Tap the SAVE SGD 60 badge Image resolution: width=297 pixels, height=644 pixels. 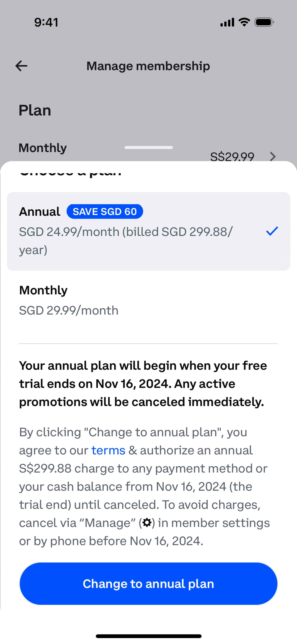point(105,212)
